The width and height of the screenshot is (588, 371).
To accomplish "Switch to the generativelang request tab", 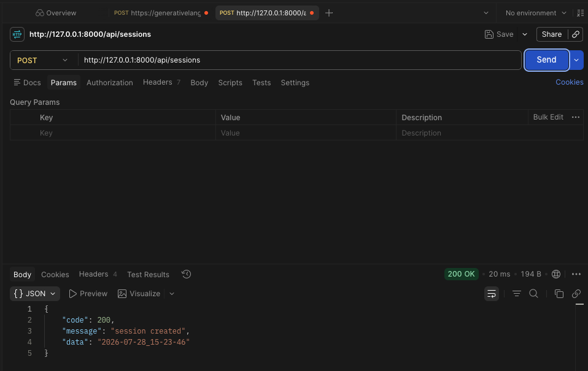I will tap(161, 13).
